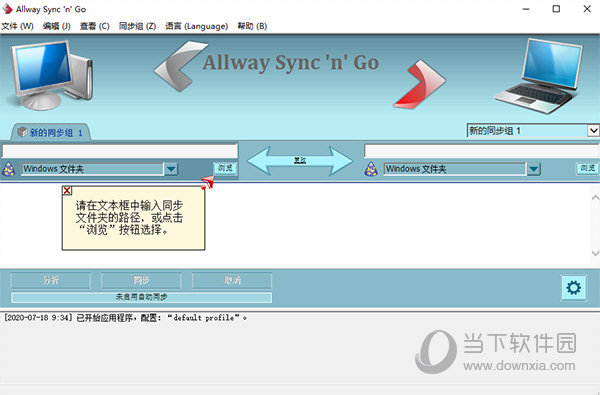The width and height of the screenshot is (600, 395).
Task: Click the red right chevron arrow
Action: point(419,85)
